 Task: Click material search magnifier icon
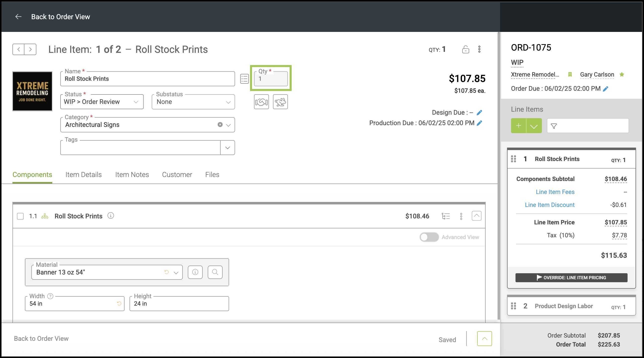[215, 272]
